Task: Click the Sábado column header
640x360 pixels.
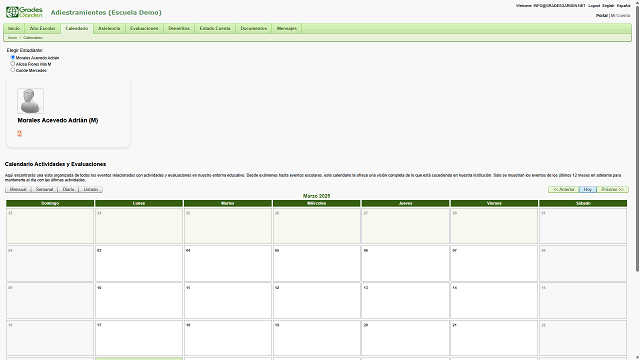Action: coord(583,203)
